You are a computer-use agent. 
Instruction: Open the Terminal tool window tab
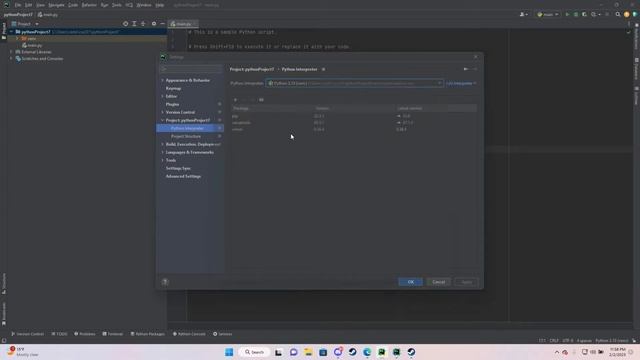point(113,334)
